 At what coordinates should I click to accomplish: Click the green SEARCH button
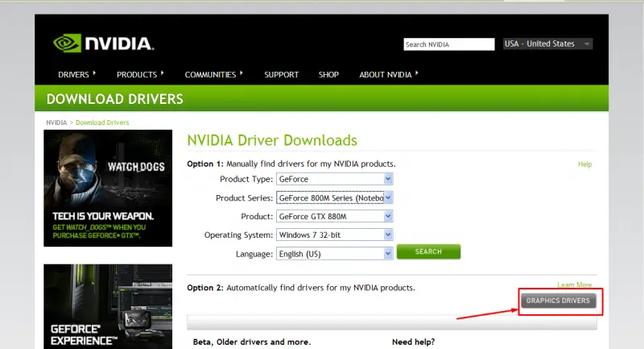coord(428,251)
